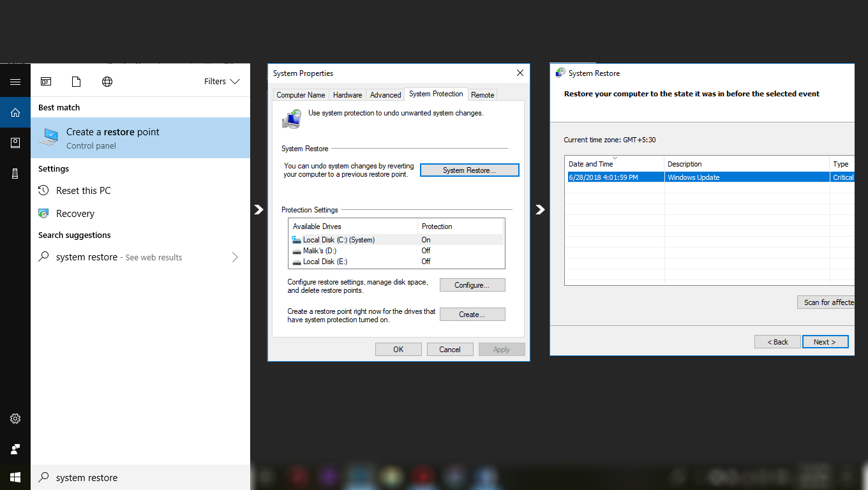Viewport: 868px width, 490px height.
Task: Open the Settings gear in search sidebar
Action: coord(15,419)
